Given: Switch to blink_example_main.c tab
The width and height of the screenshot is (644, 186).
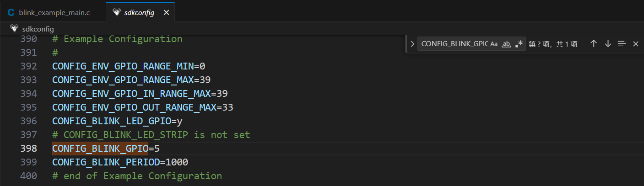Looking at the screenshot, I should 54,13.
